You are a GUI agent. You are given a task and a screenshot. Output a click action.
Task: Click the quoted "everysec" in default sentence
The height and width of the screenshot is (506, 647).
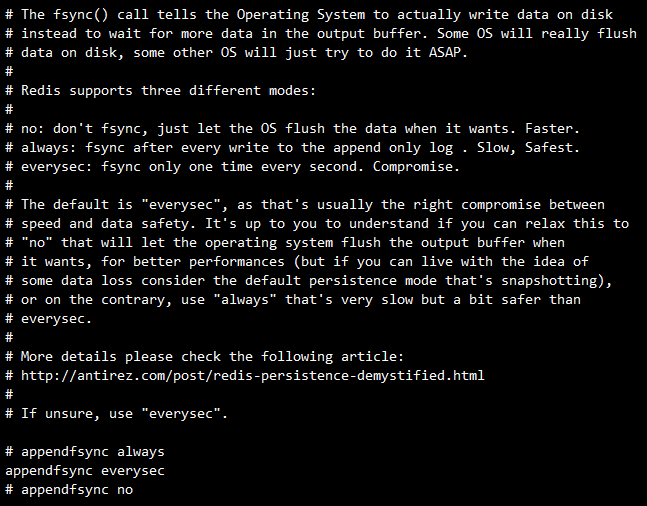click(x=184, y=205)
